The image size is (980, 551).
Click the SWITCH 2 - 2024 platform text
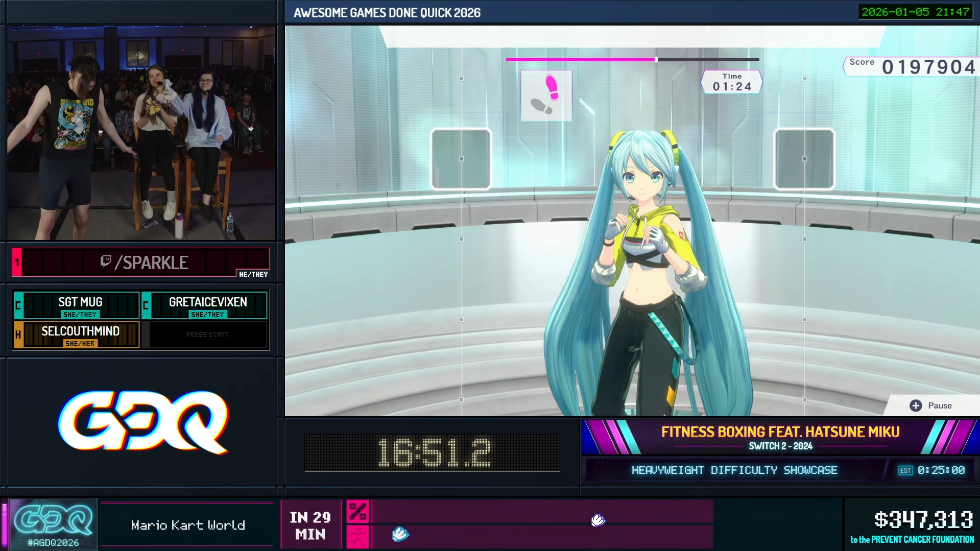(780, 446)
